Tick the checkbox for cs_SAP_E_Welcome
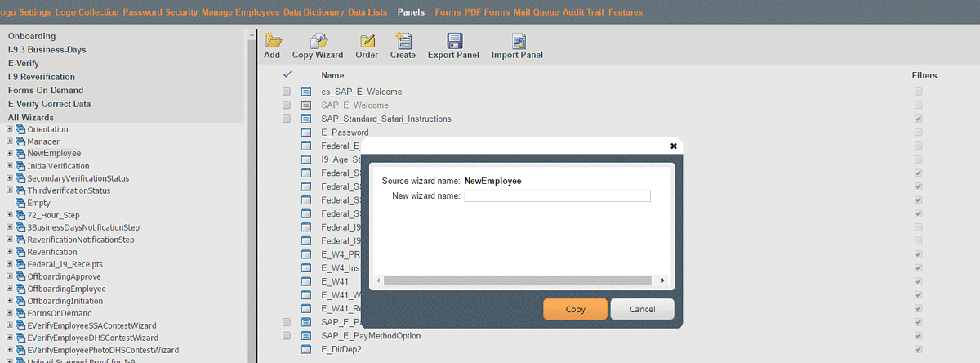The width and height of the screenshot is (980, 363). pos(287,92)
